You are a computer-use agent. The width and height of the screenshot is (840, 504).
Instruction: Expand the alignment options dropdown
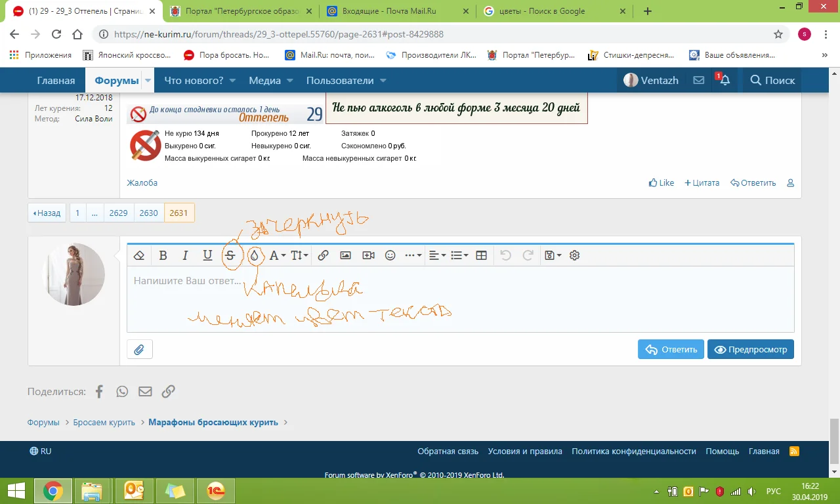click(x=436, y=255)
